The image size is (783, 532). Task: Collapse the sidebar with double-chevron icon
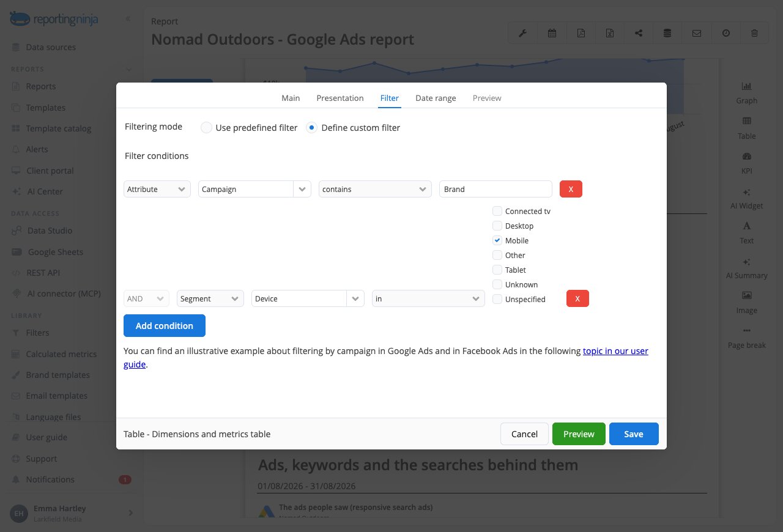point(128,19)
